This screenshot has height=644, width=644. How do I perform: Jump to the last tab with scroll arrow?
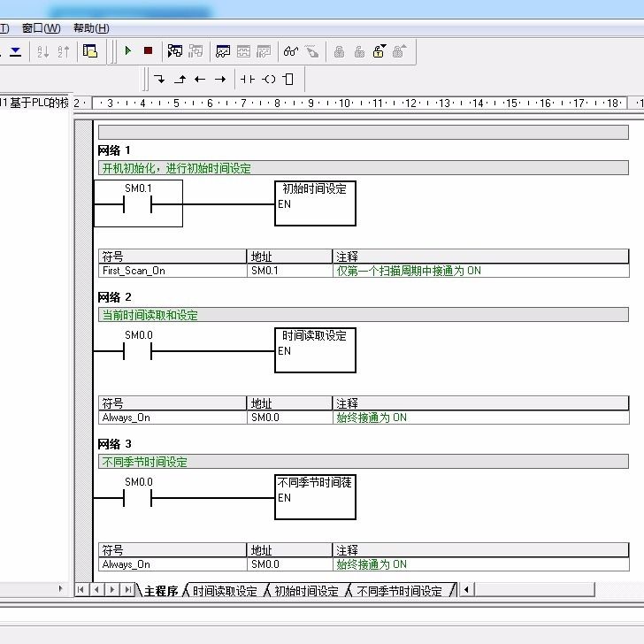pyautogui.click(x=127, y=590)
